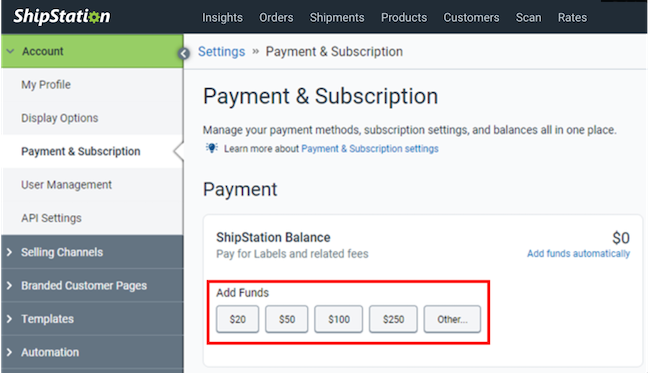Select API Settings in sidebar
The width and height of the screenshot is (650, 373).
51,218
